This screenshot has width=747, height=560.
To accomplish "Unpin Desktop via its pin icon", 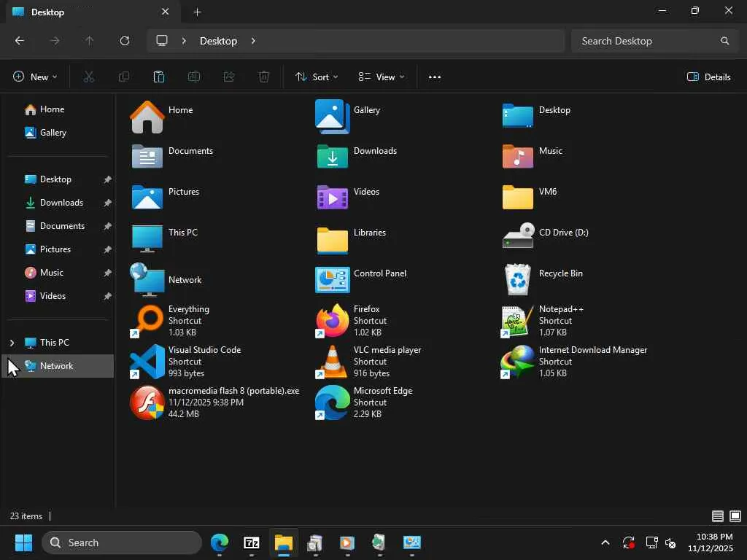I will [108, 179].
